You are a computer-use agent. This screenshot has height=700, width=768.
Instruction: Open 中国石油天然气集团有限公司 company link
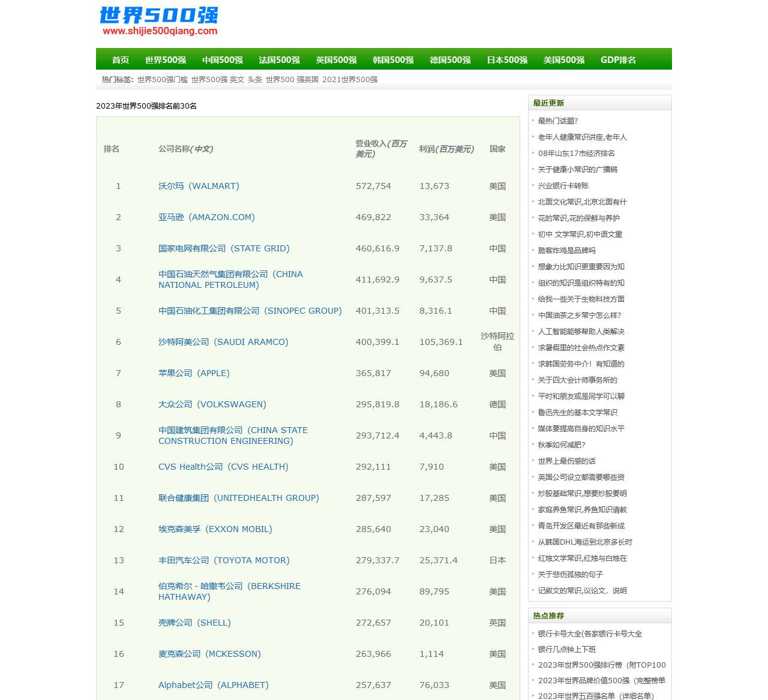click(230, 280)
